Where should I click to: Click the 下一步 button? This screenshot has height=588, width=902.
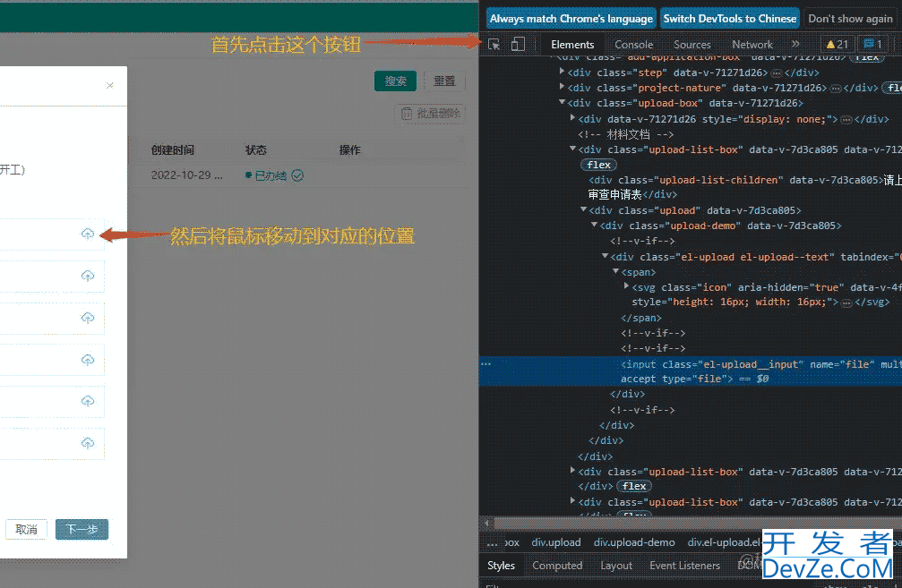[x=82, y=529]
